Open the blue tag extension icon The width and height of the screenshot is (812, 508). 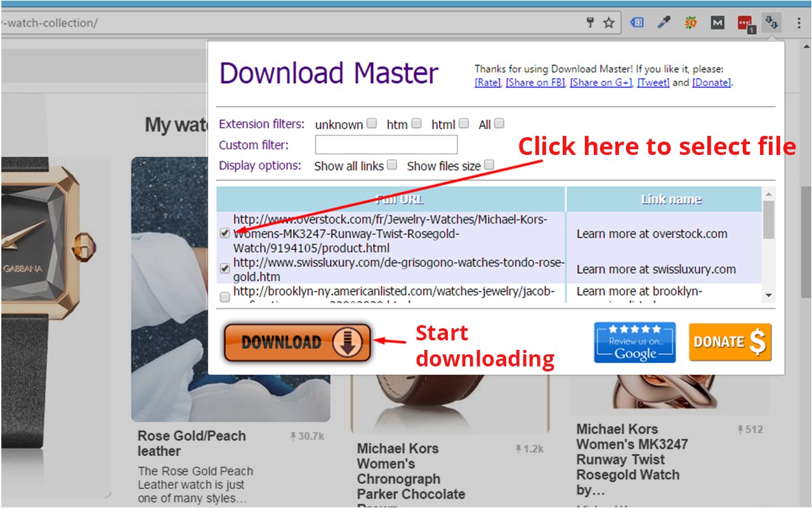click(x=636, y=23)
